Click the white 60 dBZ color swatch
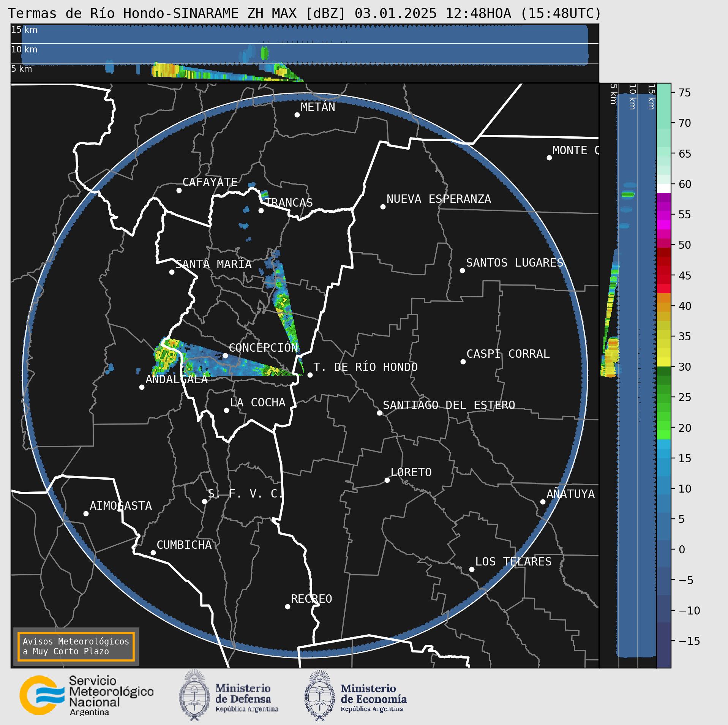Viewport: 728px width, 725px height. pyautogui.click(x=663, y=188)
